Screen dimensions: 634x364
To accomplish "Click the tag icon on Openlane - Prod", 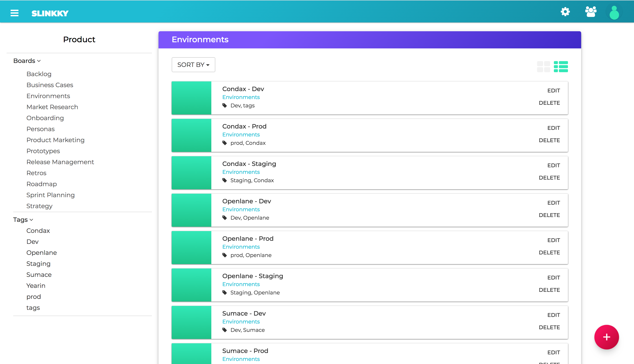I will [225, 255].
